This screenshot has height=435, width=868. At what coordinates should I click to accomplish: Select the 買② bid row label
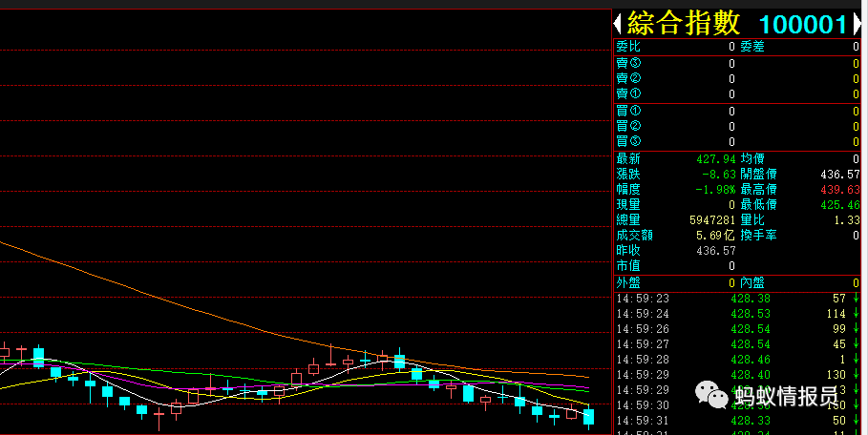click(x=628, y=126)
